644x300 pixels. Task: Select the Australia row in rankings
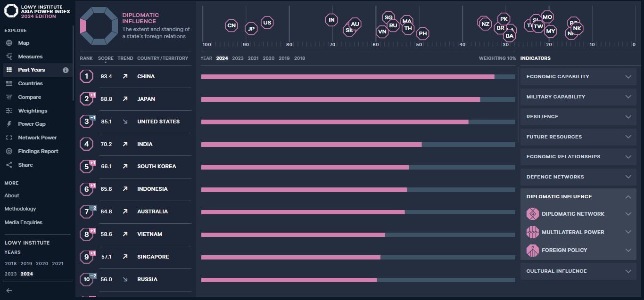pos(136,212)
